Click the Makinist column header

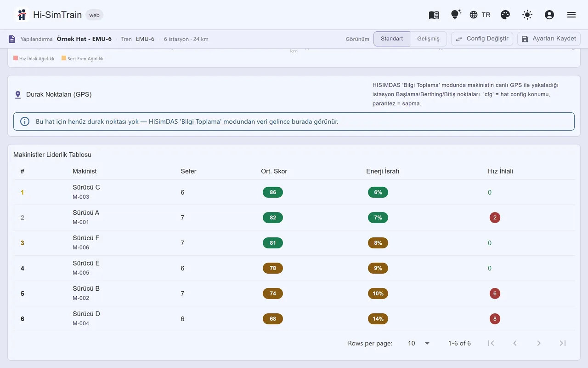85,171
